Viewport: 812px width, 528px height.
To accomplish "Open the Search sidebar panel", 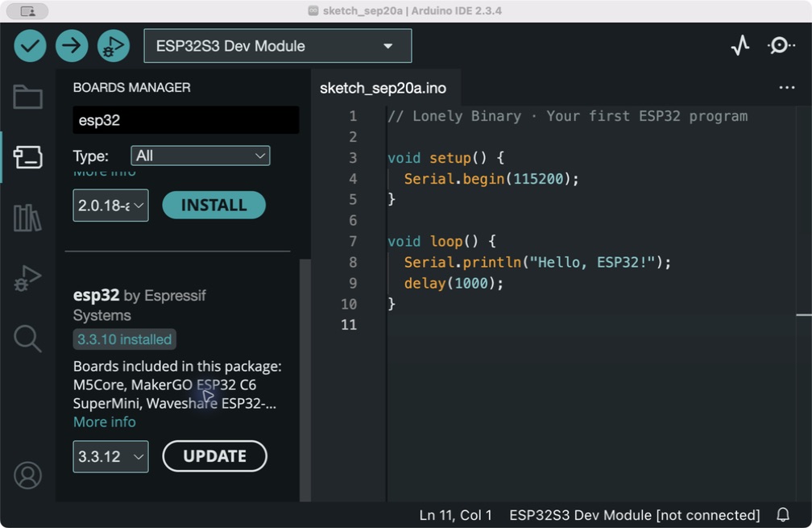I will tap(27, 339).
